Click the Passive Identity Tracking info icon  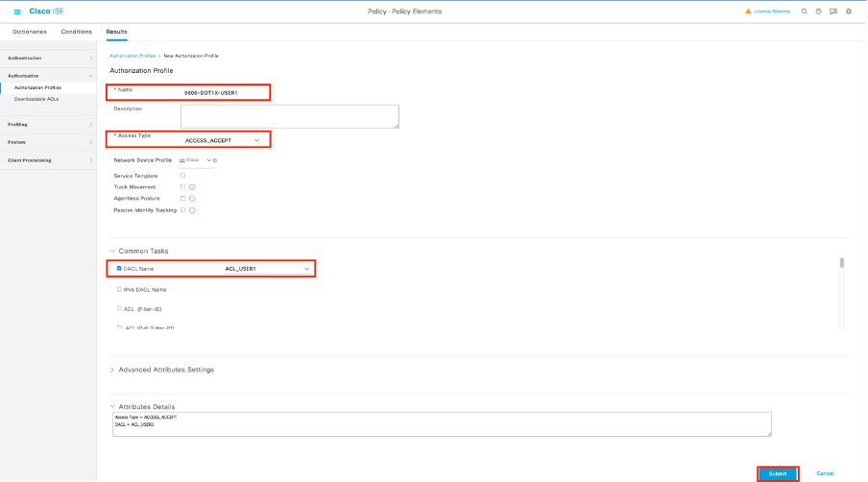point(192,210)
